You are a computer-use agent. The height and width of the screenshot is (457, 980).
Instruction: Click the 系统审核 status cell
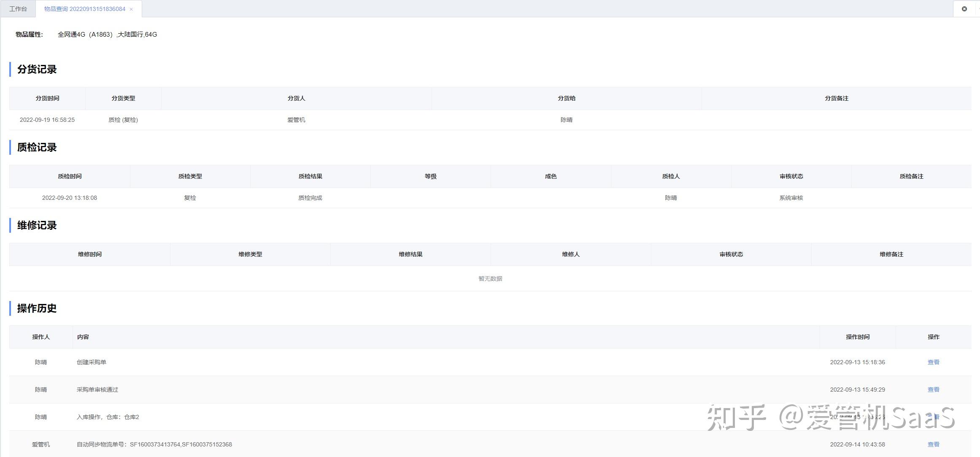[791, 198]
